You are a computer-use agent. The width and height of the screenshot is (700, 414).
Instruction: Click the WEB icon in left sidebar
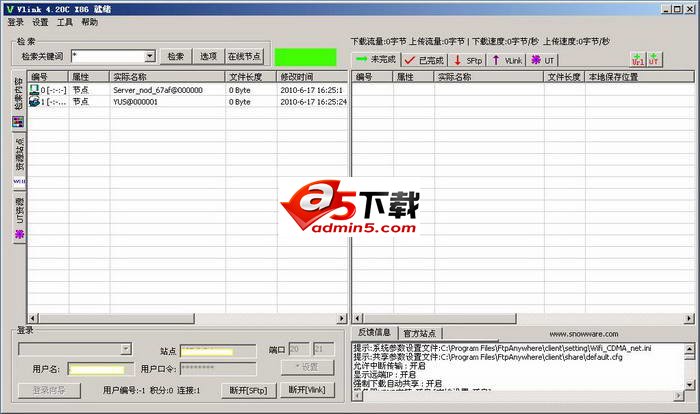tap(19, 181)
